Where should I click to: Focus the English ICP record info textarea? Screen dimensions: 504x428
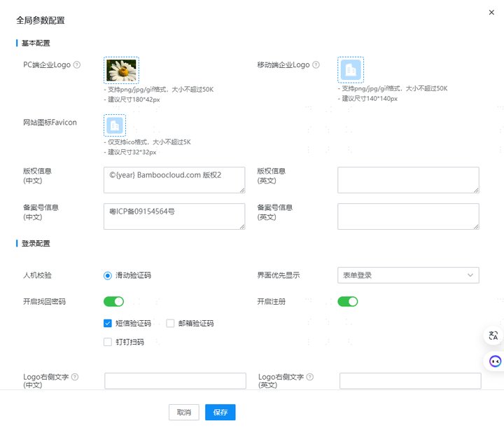click(x=408, y=216)
